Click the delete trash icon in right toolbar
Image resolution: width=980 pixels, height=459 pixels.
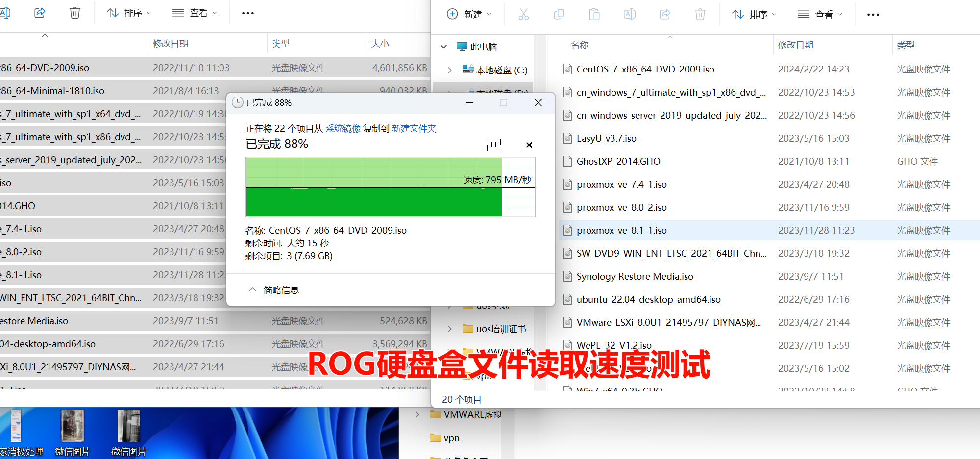(700, 15)
